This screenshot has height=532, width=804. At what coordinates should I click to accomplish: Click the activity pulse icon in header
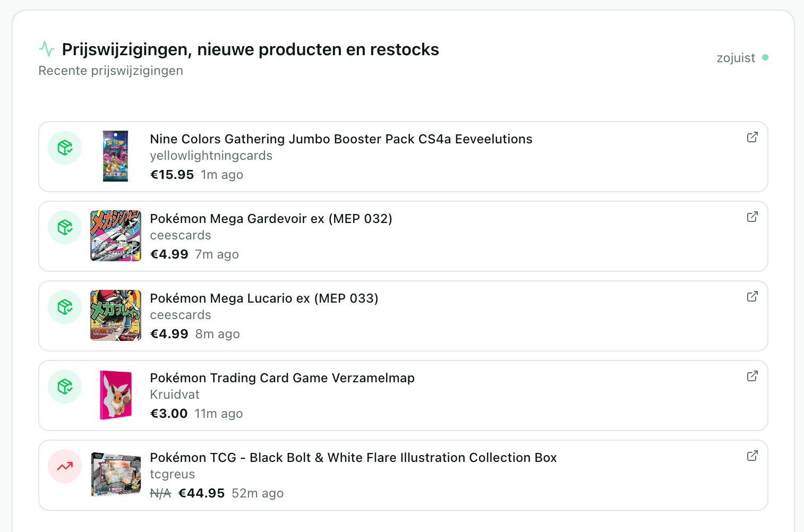coord(47,49)
